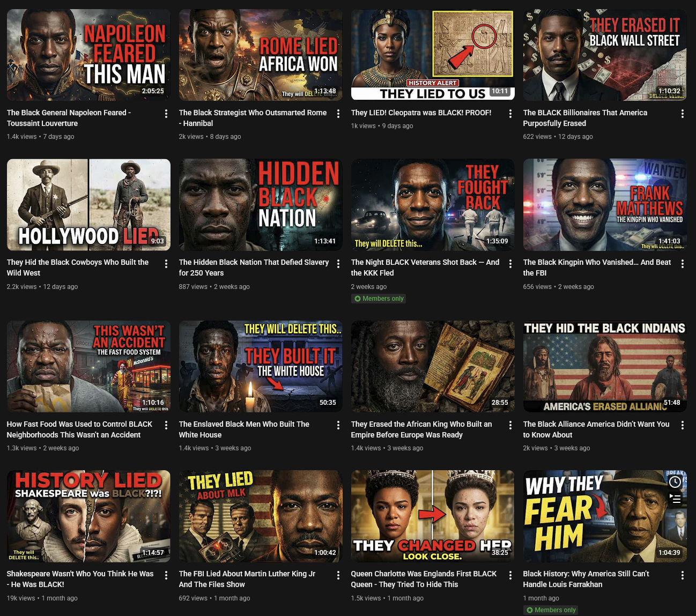
Task: Add Farrakhan video to Watch Later
Action: click(675, 482)
